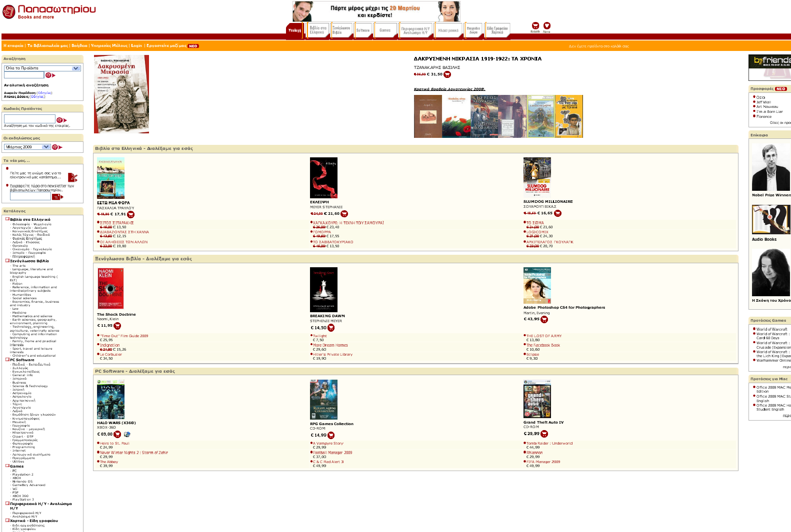791x532 pixels.
Task: Open Tomb Raider : Underworld link
Action: click(x=549, y=444)
